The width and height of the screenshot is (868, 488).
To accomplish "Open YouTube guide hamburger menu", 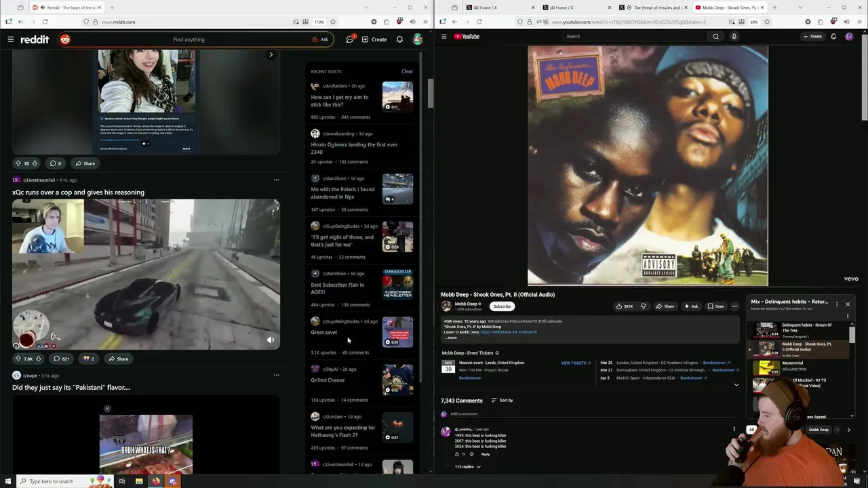I will click(443, 37).
